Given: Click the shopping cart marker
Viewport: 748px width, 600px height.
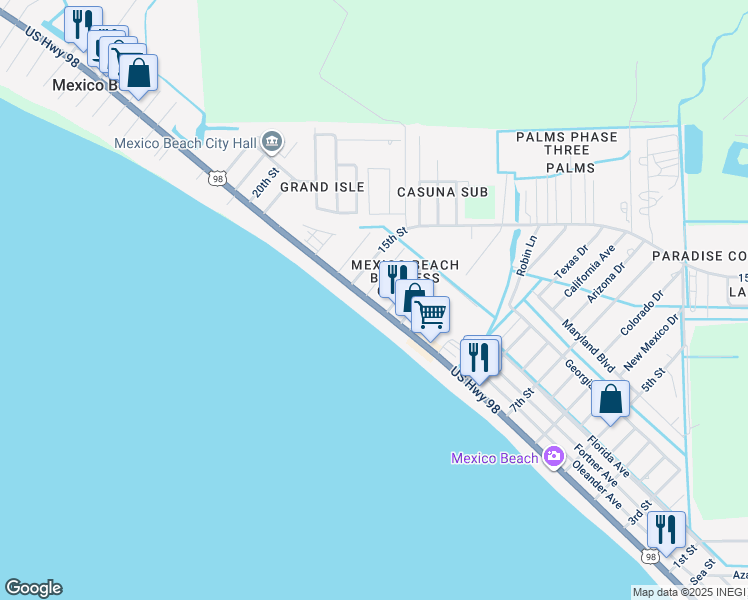Looking at the screenshot, I should (x=431, y=314).
